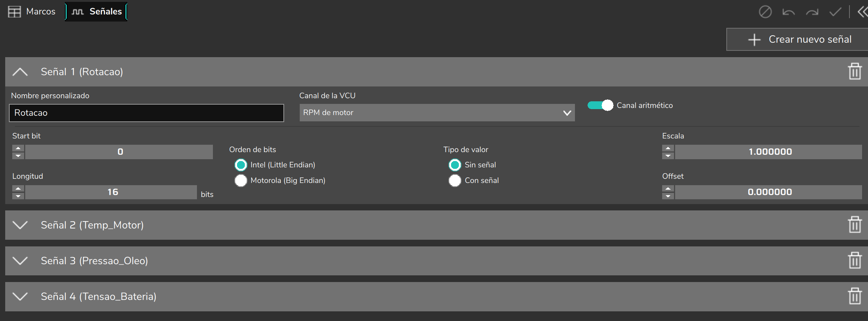Click the Nombre personalizado text field
Viewport: 868px width, 321px height.
point(147,113)
